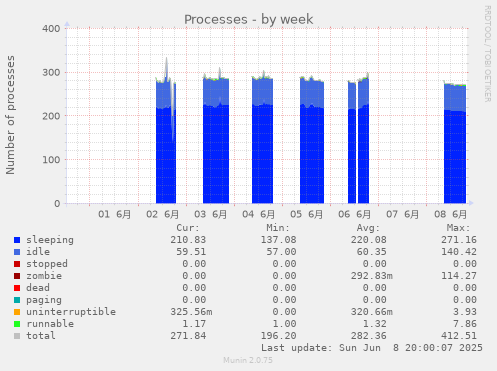497x371 pixels.
Task: Select the 'dead' legend label
Action: [38, 288]
